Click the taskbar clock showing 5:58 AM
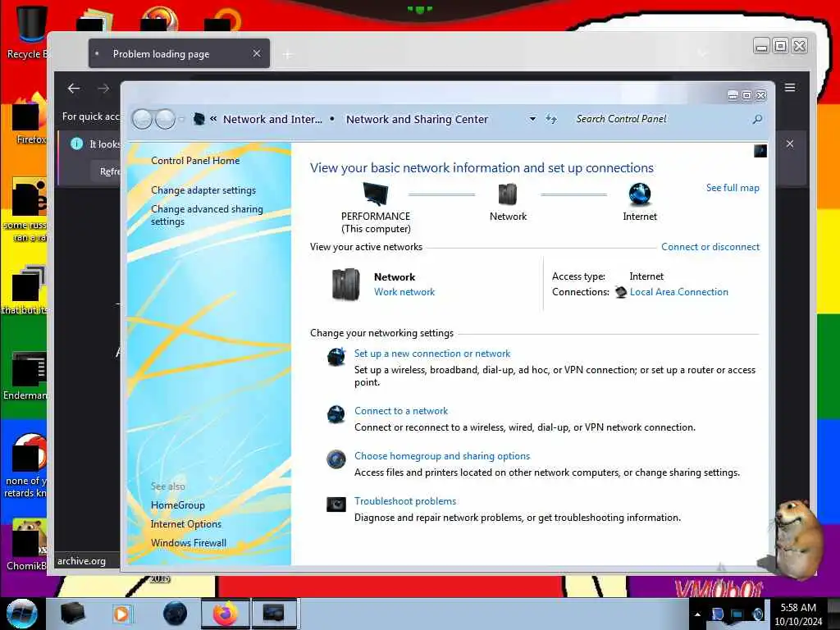This screenshot has width=840, height=630. 797,614
